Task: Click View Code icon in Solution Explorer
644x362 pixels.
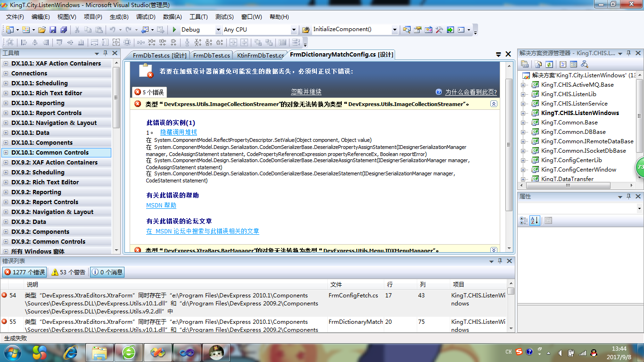Action: point(562,64)
